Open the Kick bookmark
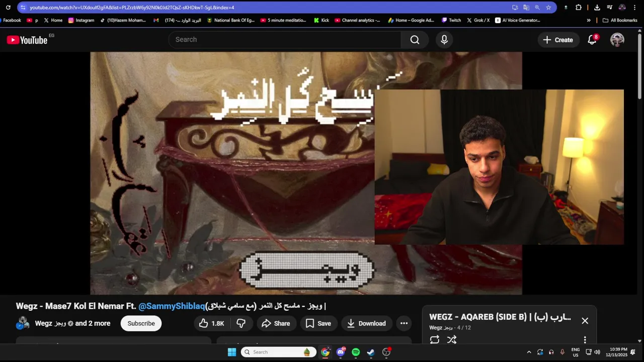This screenshot has height=362, width=644. (x=321, y=21)
